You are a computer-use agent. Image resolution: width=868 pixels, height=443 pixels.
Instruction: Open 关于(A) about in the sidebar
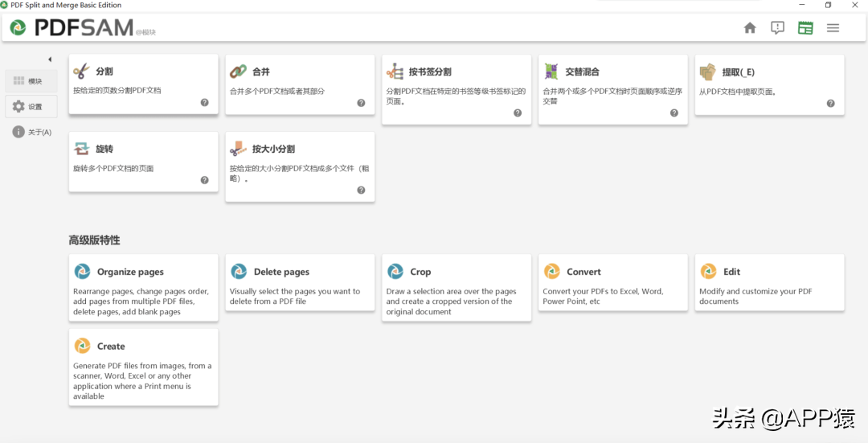click(31, 132)
